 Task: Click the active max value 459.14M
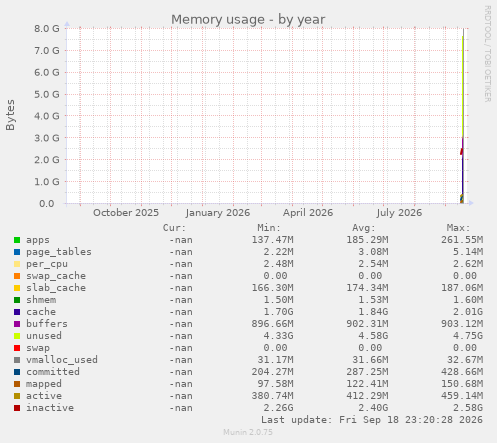click(462, 396)
